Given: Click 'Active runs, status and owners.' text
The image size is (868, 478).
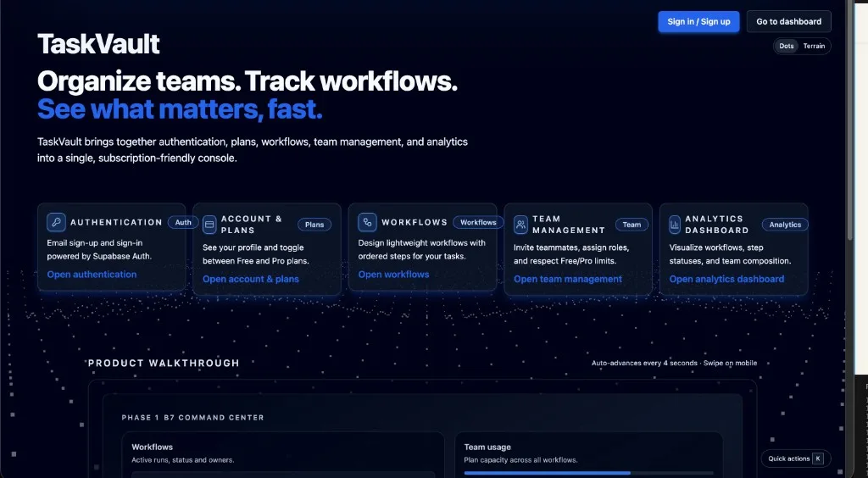Looking at the screenshot, I should [x=183, y=459].
